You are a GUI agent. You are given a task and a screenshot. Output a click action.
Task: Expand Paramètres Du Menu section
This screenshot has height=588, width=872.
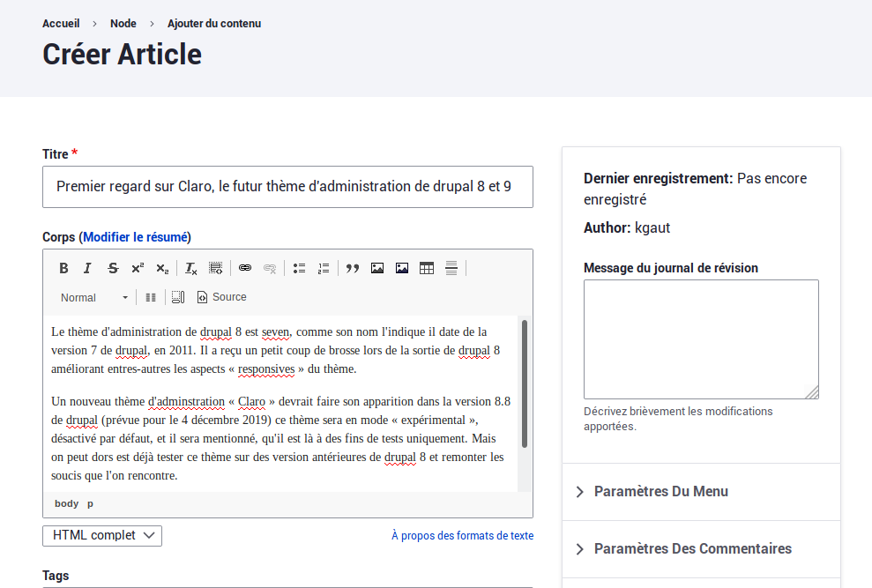[660, 492]
